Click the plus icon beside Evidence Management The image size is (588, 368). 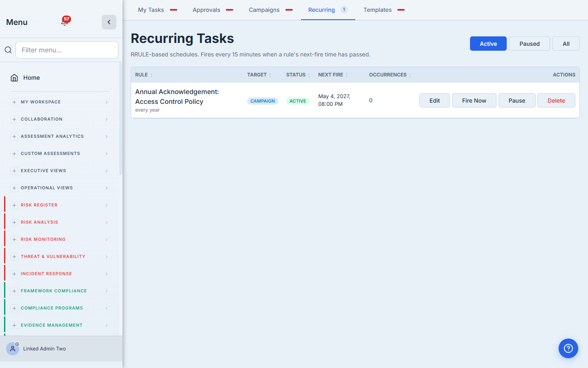pos(14,325)
